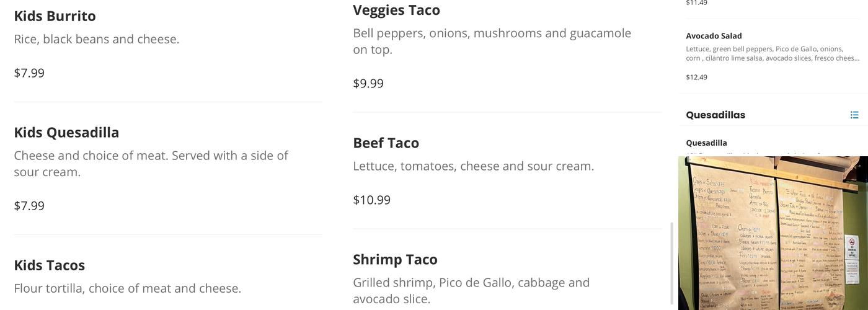The height and width of the screenshot is (310, 868).
Task: Click the Avocado Salad $12.49 price
Action: click(x=696, y=77)
